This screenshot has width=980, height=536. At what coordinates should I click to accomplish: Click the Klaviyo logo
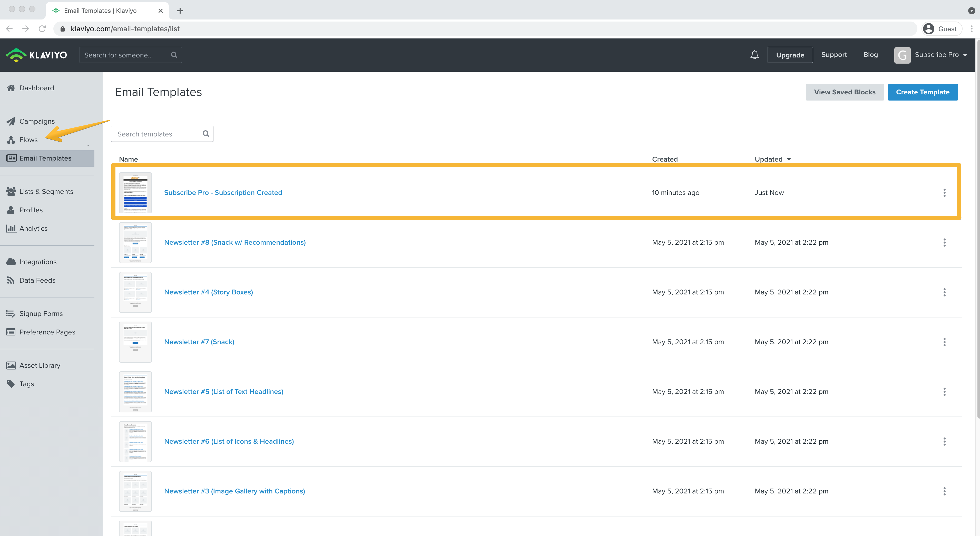coord(36,55)
